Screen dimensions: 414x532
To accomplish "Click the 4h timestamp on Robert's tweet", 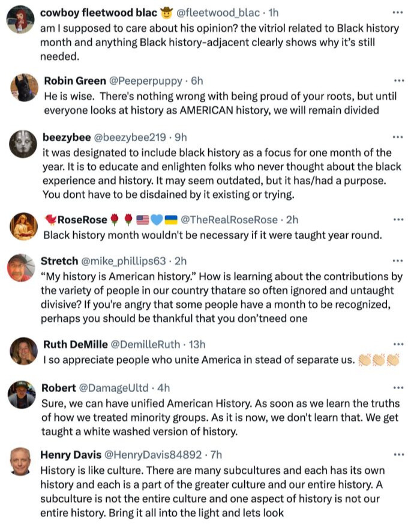I will [163, 388].
